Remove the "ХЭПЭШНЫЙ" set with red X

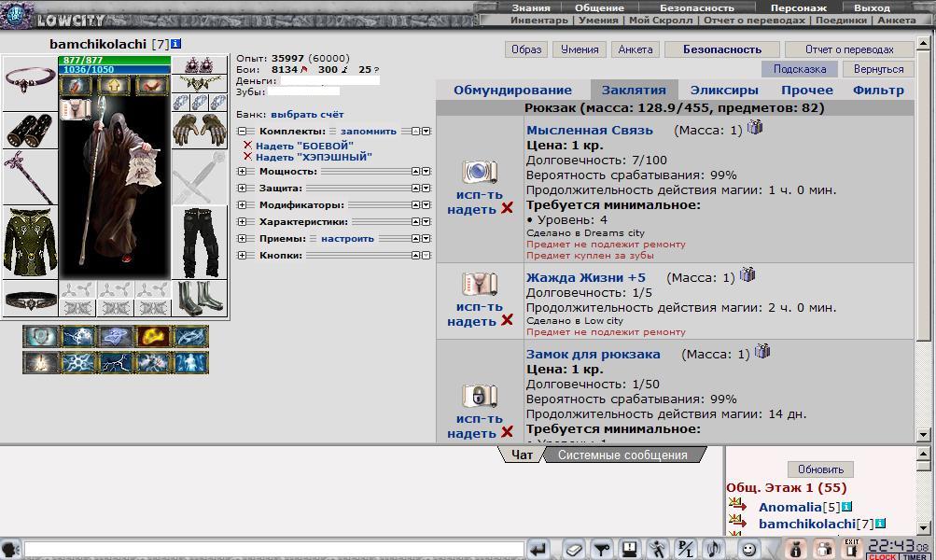(x=247, y=157)
